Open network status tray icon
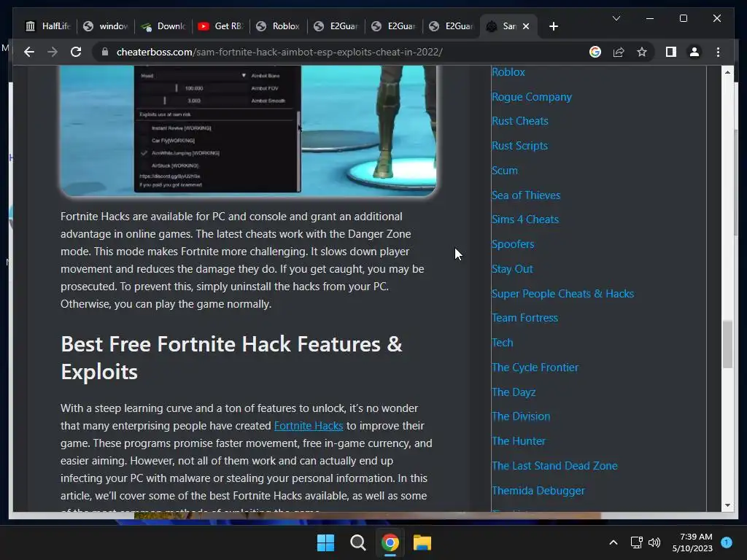The width and height of the screenshot is (747, 560). click(x=636, y=542)
